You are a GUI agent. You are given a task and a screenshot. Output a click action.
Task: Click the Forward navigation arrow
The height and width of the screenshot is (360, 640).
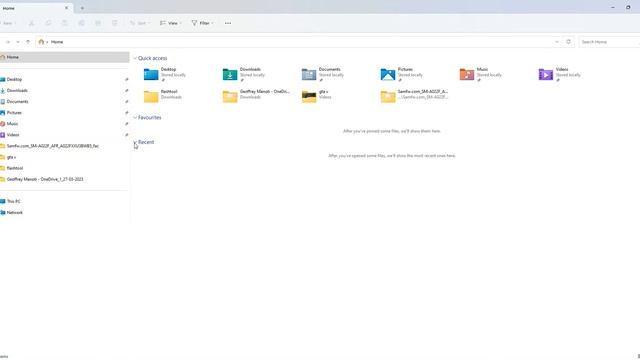pyautogui.click(x=7, y=42)
